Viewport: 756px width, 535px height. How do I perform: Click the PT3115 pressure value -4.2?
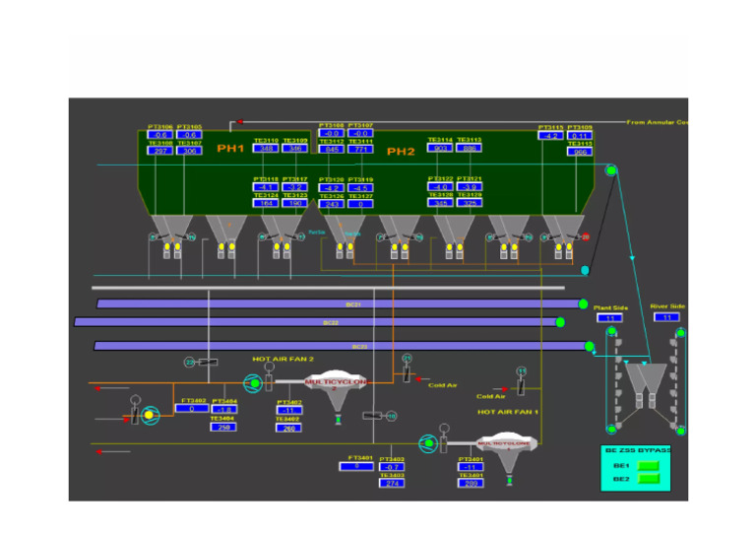coord(550,136)
